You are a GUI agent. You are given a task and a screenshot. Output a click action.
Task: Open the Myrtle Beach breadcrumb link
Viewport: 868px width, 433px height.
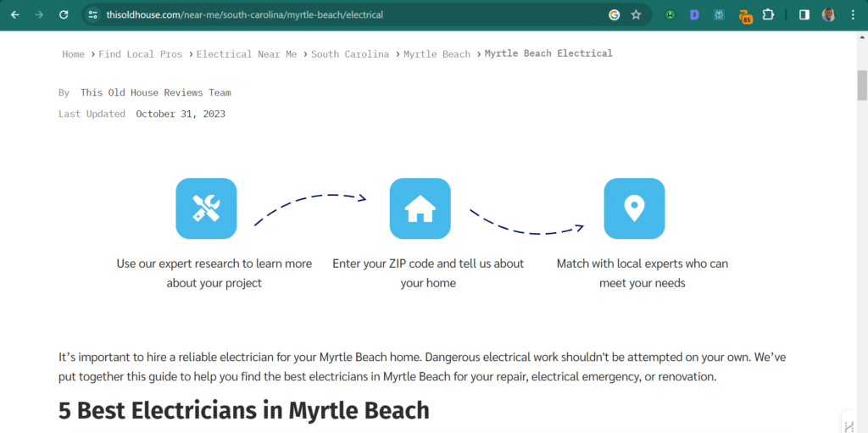pos(437,54)
